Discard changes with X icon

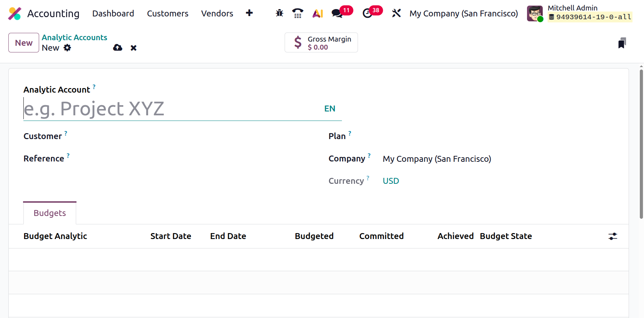click(x=133, y=48)
